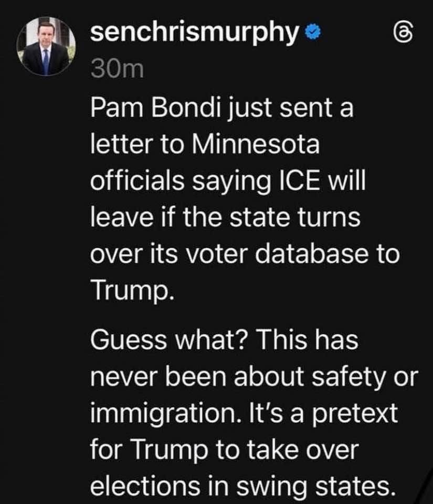Image resolution: width=433 pixels, height=504 pixels.
Task: Click the line "leave if the state turns"
Action: point(226,217)
